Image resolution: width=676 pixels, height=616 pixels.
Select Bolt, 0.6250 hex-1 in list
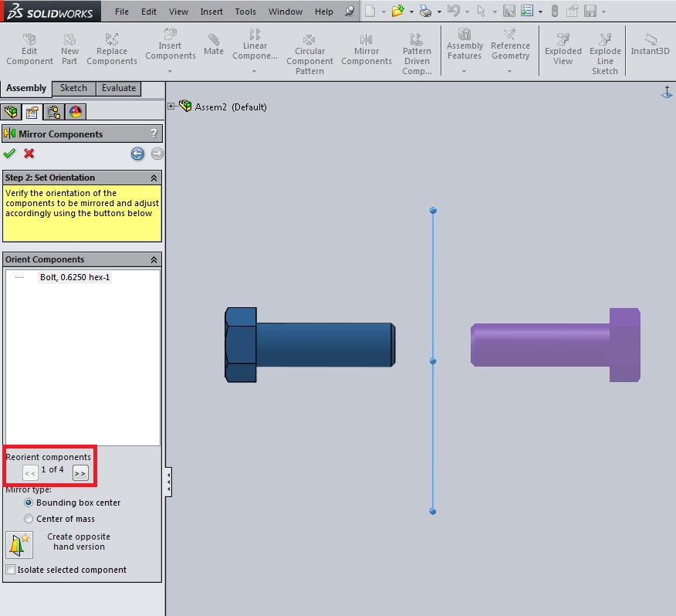pos(75,277)
